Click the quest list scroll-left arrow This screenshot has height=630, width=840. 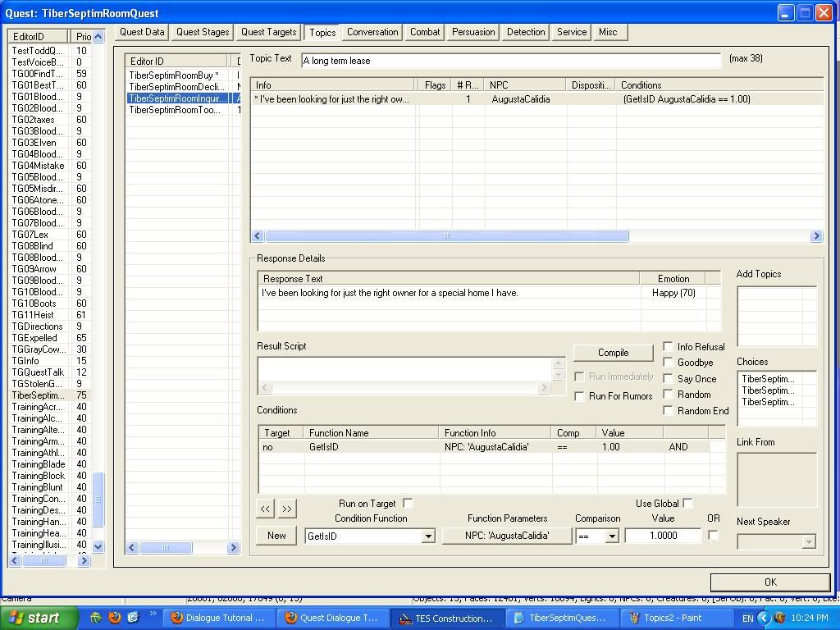[x=15, y=560]
